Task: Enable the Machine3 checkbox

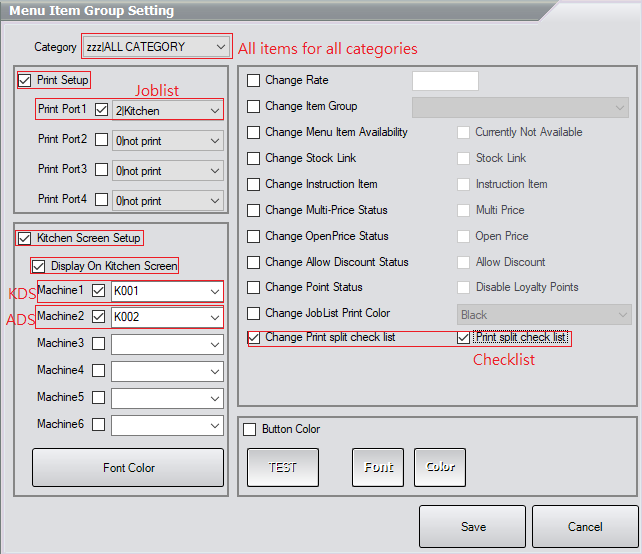Action: [x=99, y=344]
